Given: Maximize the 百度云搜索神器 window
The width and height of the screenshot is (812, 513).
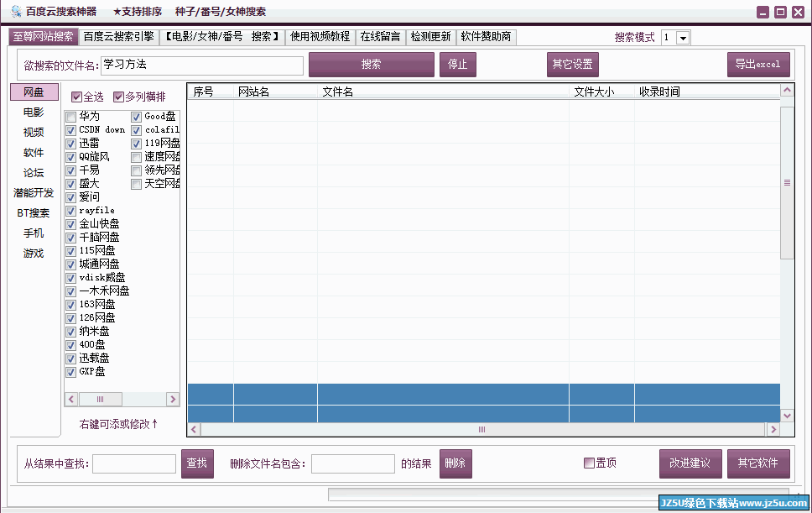Looking at the screenshot, I should click(x=780, y=12).
